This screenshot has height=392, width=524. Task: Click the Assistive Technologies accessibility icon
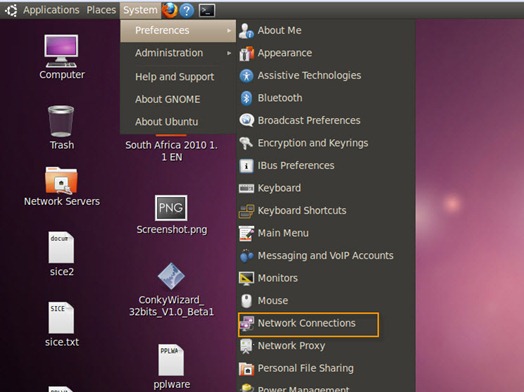pos(247,76)
